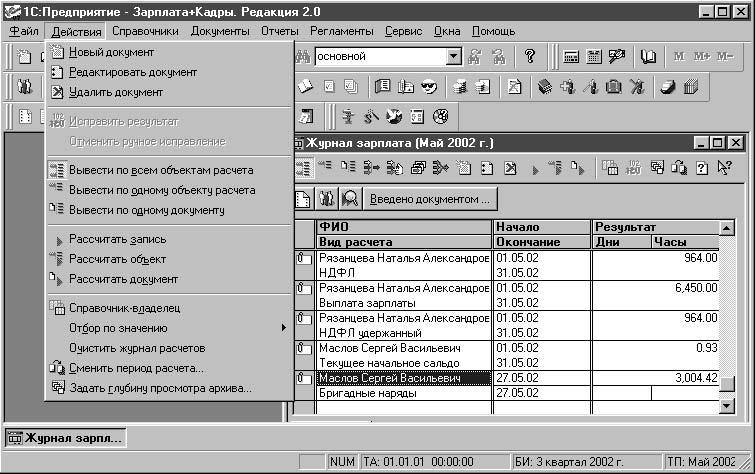755x474 pixels.
Task: Click the Бригадные наряды cell
Action: 404,393
